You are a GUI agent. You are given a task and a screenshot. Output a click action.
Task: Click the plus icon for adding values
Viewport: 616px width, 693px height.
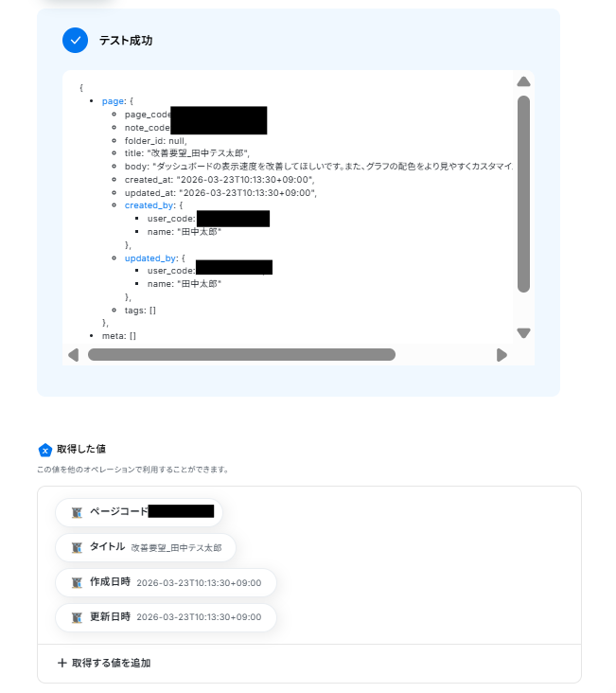(x=62, y=663)
